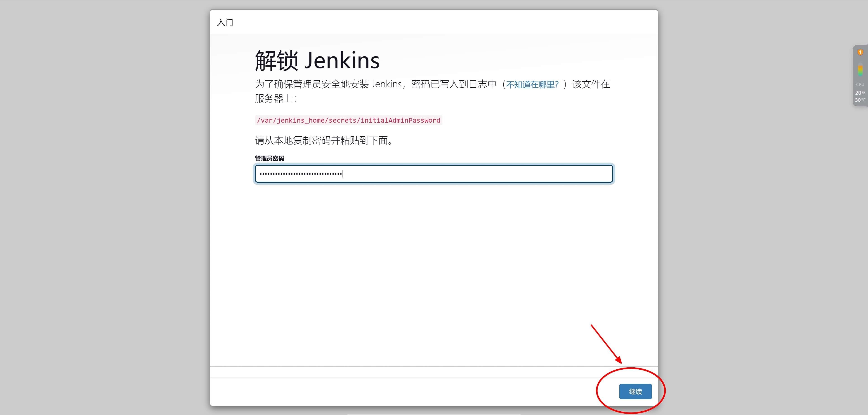This screenshot has height=415, width=868.
Task: Focus the 管理员密码 password input field
Action: [x=434, y=174]
